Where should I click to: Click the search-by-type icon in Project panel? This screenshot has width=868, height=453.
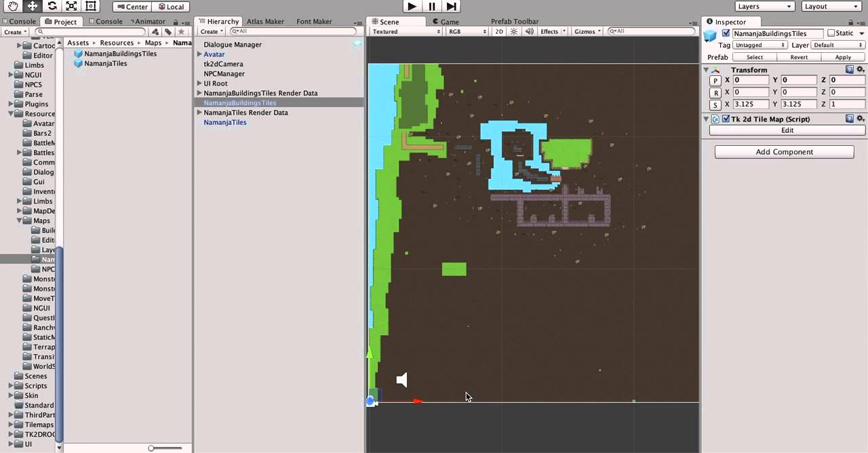[155, 32]
